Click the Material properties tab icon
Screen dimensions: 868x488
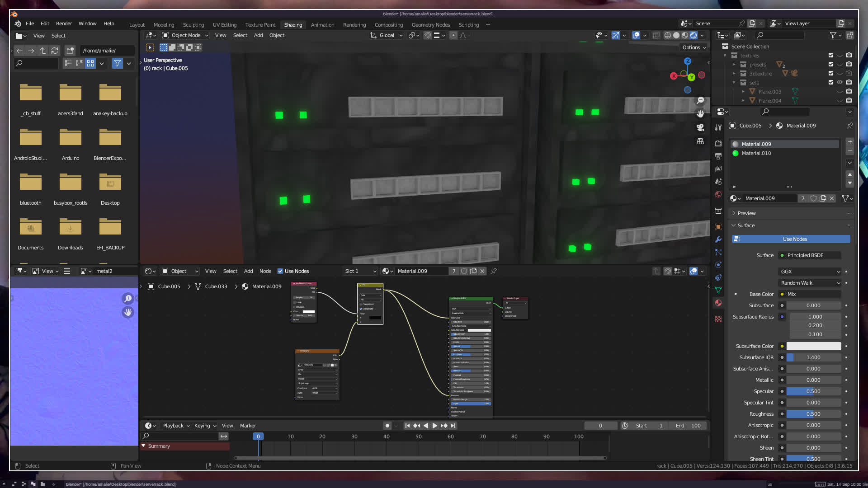click(718, 303)
